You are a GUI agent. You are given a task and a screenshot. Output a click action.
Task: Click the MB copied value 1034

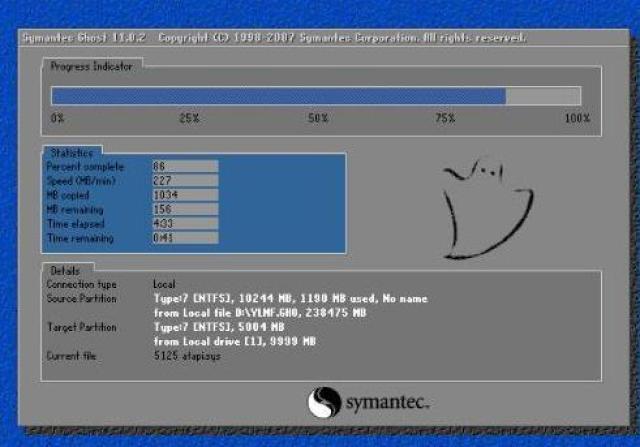pyautogui.click(x=185, y=195)
